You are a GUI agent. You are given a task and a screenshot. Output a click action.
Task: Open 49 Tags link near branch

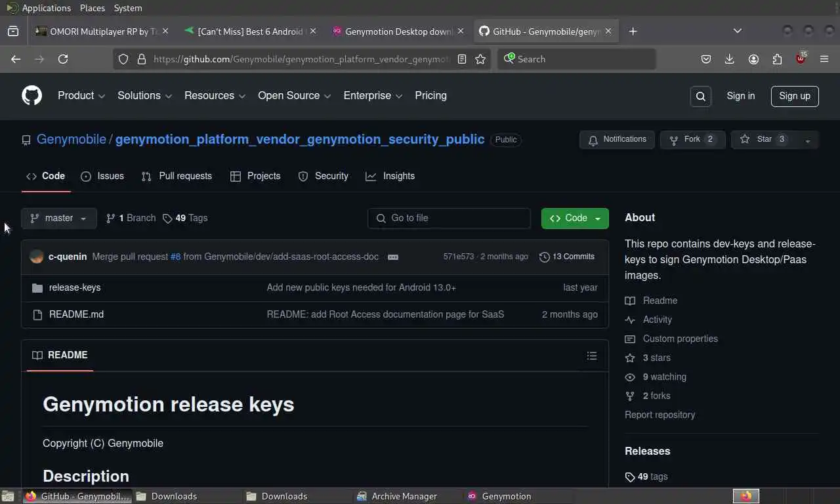(185, 219)
